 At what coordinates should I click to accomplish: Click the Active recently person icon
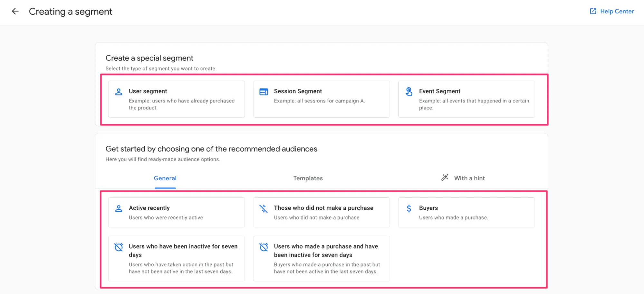(x=119, y=209)
